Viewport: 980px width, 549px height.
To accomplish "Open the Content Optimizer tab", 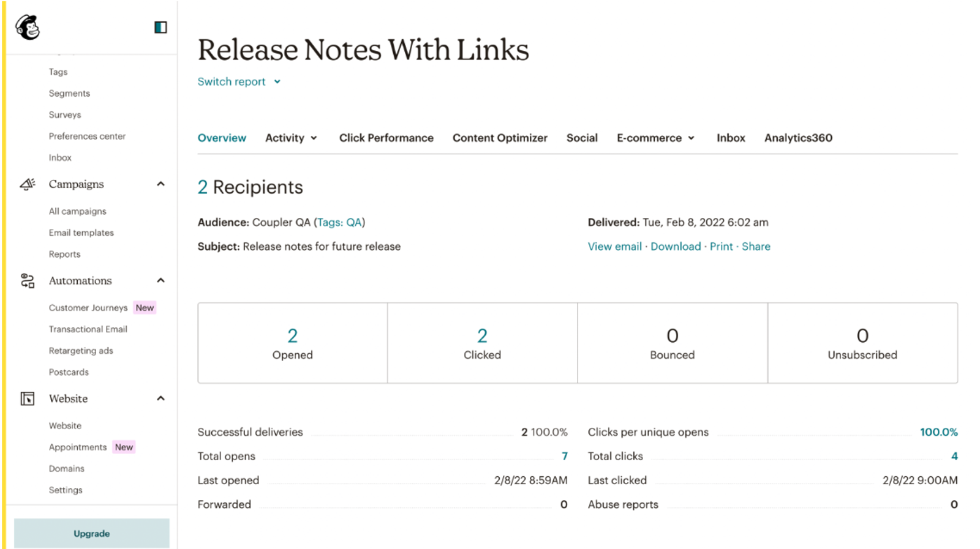I will 500,138.
